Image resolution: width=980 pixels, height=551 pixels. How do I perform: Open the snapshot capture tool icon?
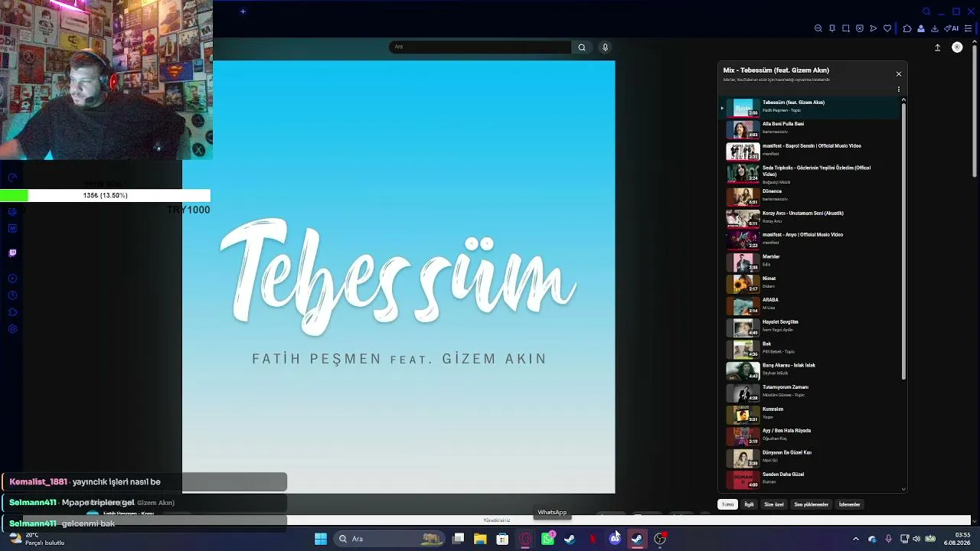click(x=846, y=28)
